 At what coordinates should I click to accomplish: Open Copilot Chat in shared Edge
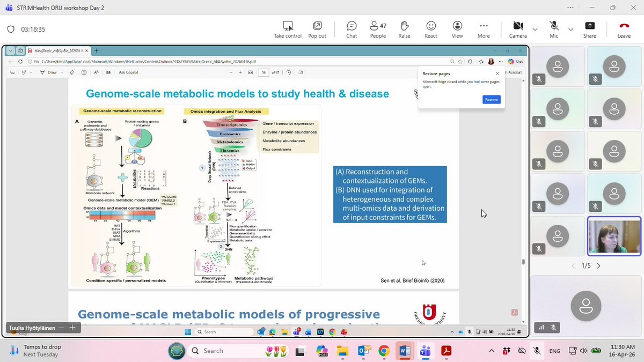(x=516, y=62)
